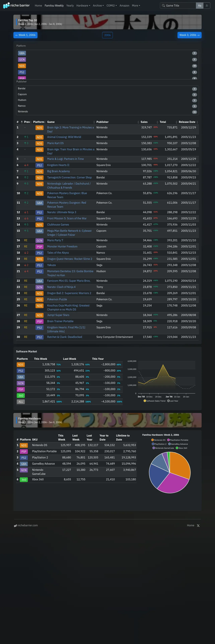
Task: Switch to the あ Japanese language toggle
Action: coord(207,6)
